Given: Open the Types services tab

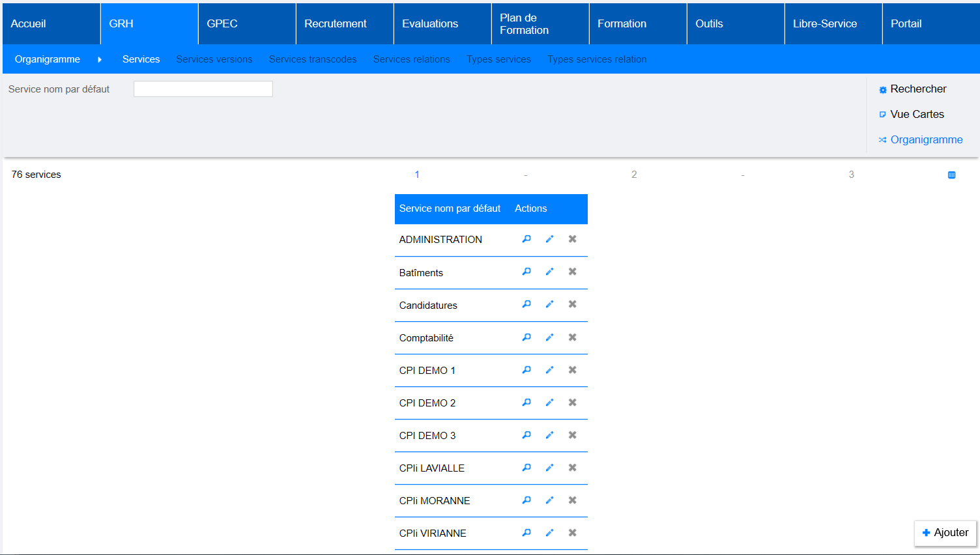Looking at the screenshot, I should click(x=498, y=59).
